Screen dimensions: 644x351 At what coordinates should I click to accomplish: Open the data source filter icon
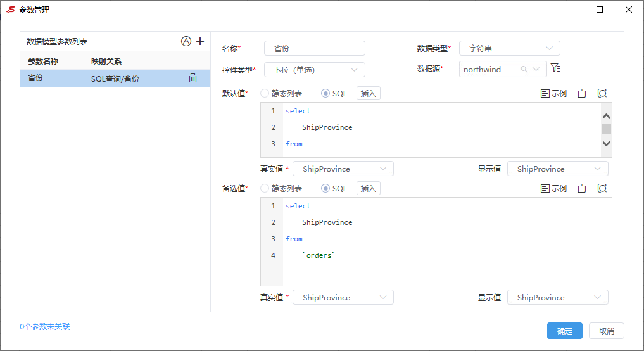555,68
